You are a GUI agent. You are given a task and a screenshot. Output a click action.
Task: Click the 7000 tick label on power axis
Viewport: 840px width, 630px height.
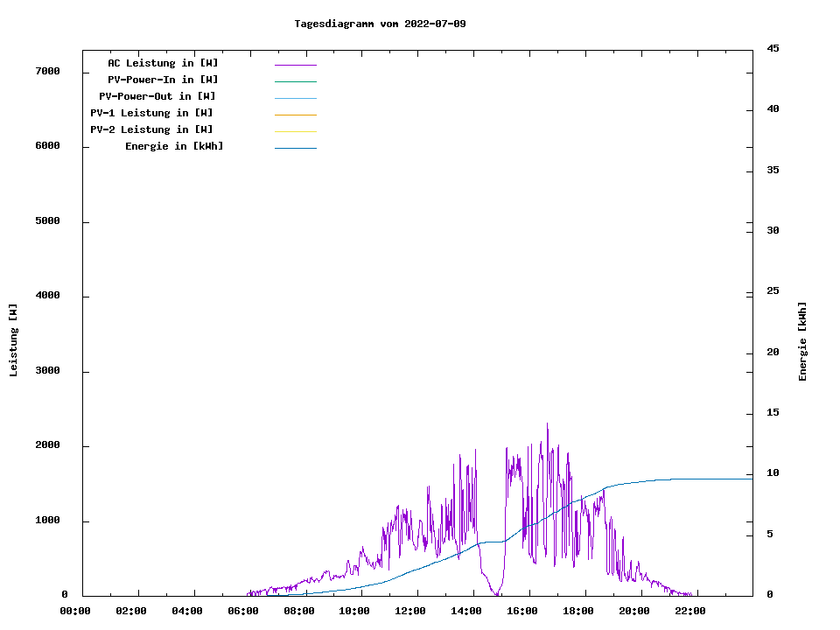coord(47,71)
